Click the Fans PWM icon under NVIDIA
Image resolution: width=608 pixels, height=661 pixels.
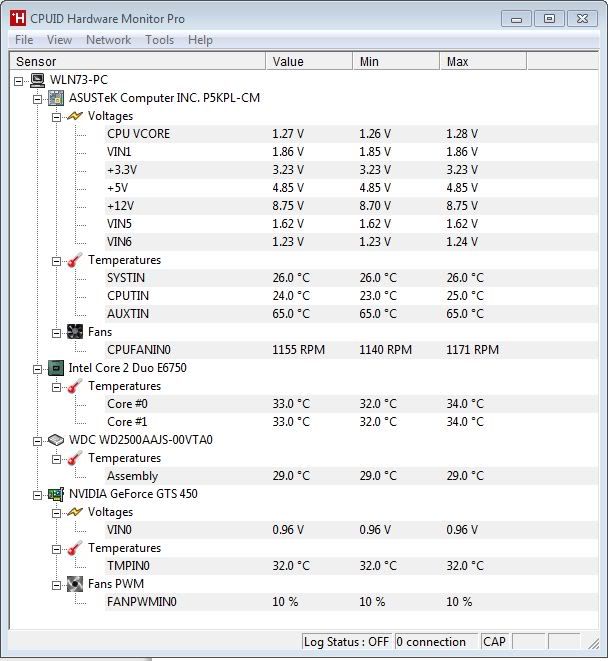[x=75, y=584]
